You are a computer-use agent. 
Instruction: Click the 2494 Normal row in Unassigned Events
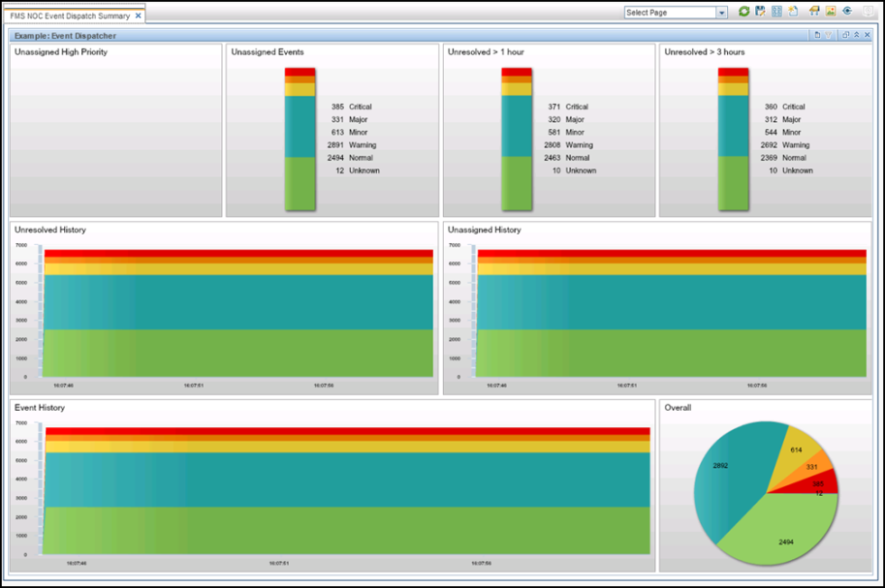pos(350,158)
